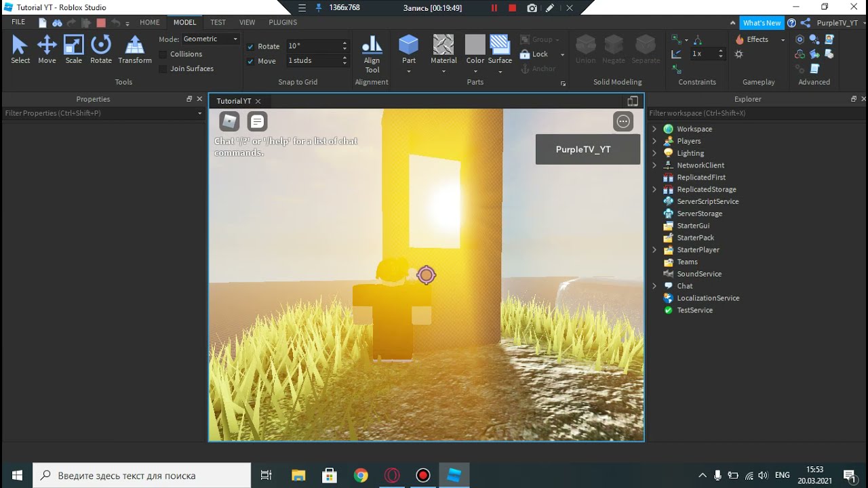Toggle the Collisions checkbox

pyautogui.click(x=163, y=54)
